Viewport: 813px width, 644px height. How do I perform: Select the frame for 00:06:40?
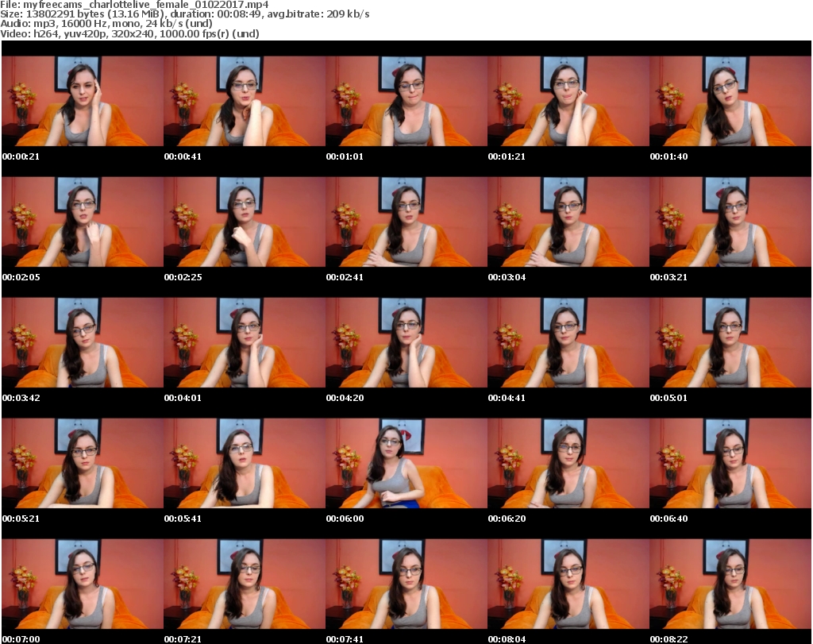pyautogui.click(x=730, y=463)
